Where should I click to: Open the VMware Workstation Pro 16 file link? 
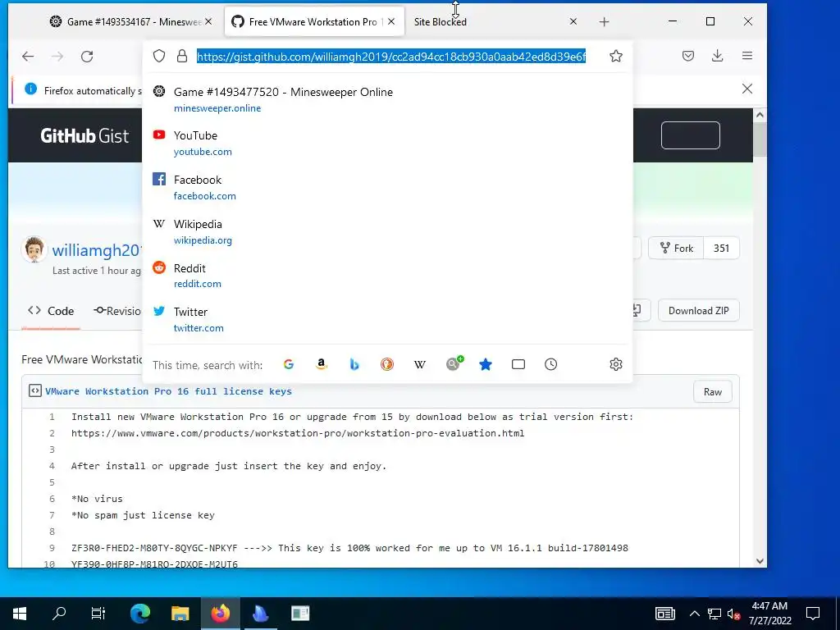[168, 391]
